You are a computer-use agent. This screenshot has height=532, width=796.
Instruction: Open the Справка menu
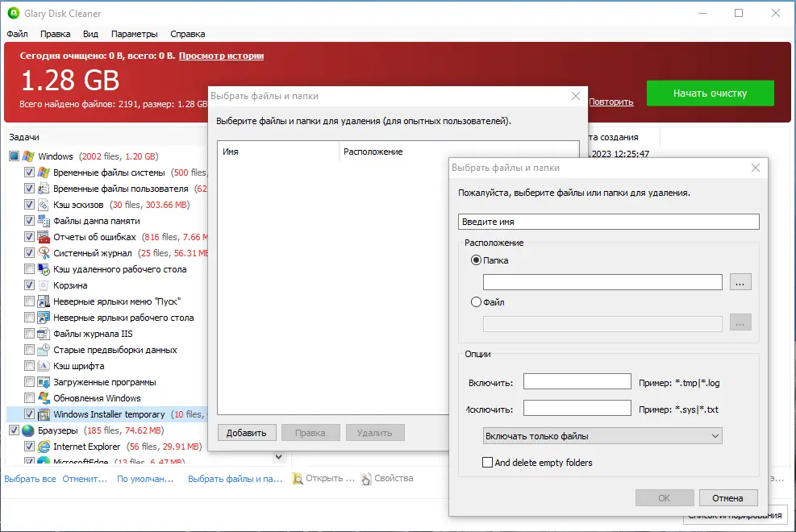tap(188, 34)
